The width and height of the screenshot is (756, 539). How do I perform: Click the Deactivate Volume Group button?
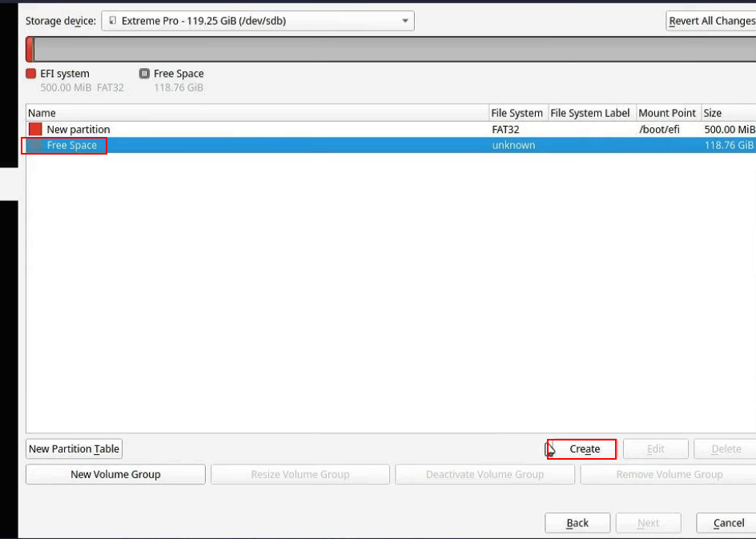[485, 474]
